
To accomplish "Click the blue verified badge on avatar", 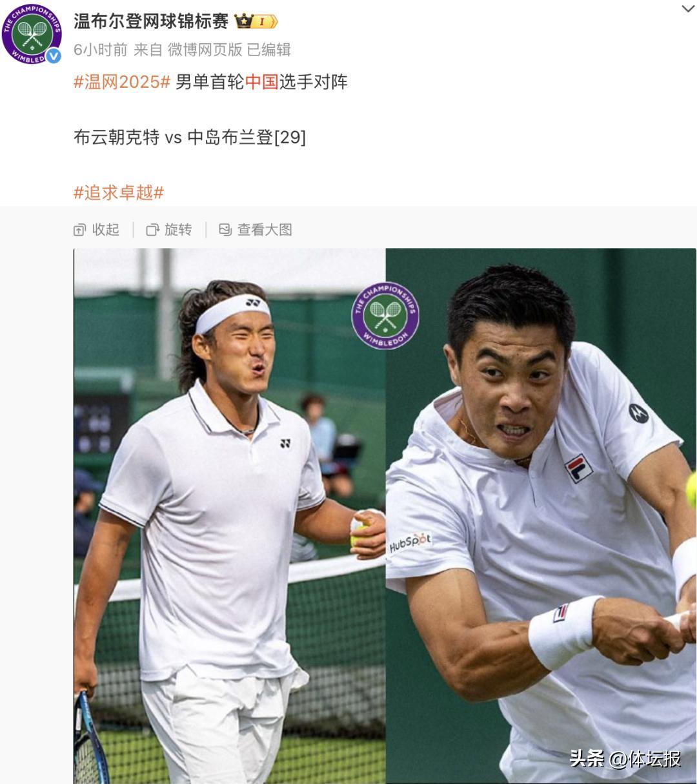I will (x=54, y=56).
